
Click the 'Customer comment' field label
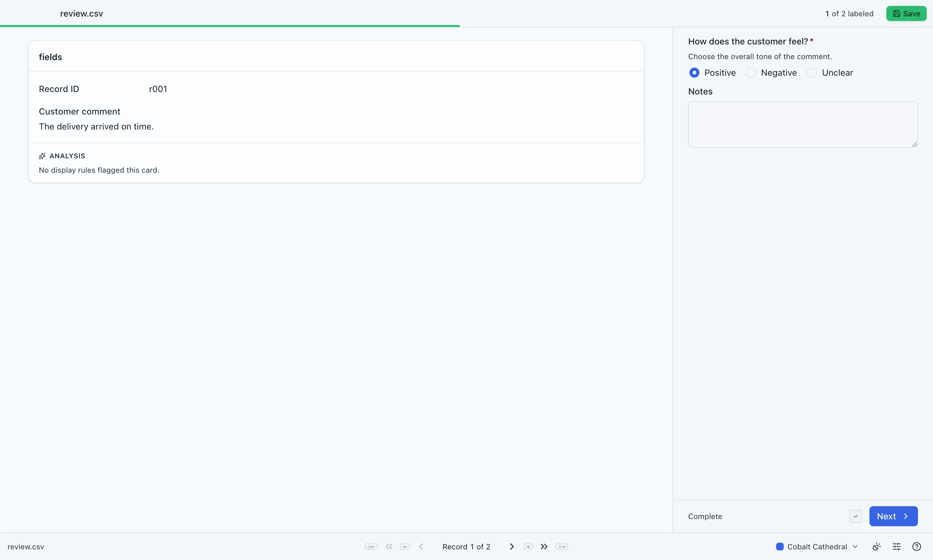click(x=80, y=112)
